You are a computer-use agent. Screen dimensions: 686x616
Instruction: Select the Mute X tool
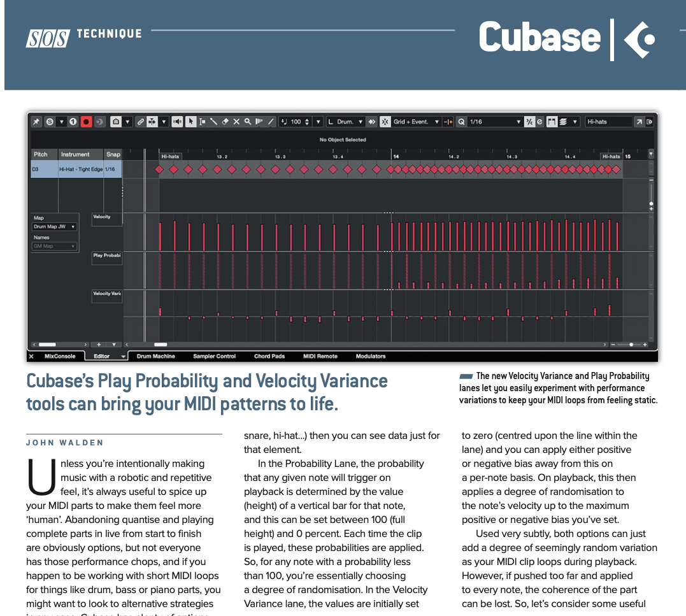click(x=236, y=122)
